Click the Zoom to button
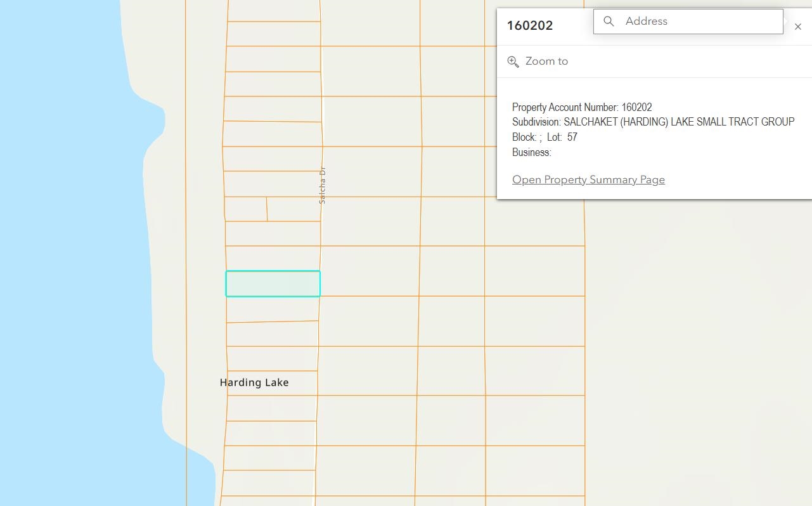Image resolution: width=812 pixels, height=506 pixels. [538, 62]
